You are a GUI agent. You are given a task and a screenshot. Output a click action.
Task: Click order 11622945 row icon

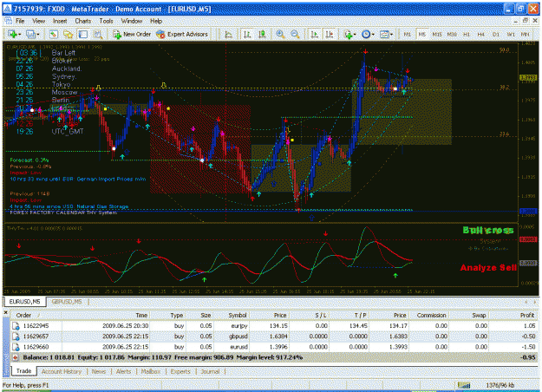coord(16,326)
